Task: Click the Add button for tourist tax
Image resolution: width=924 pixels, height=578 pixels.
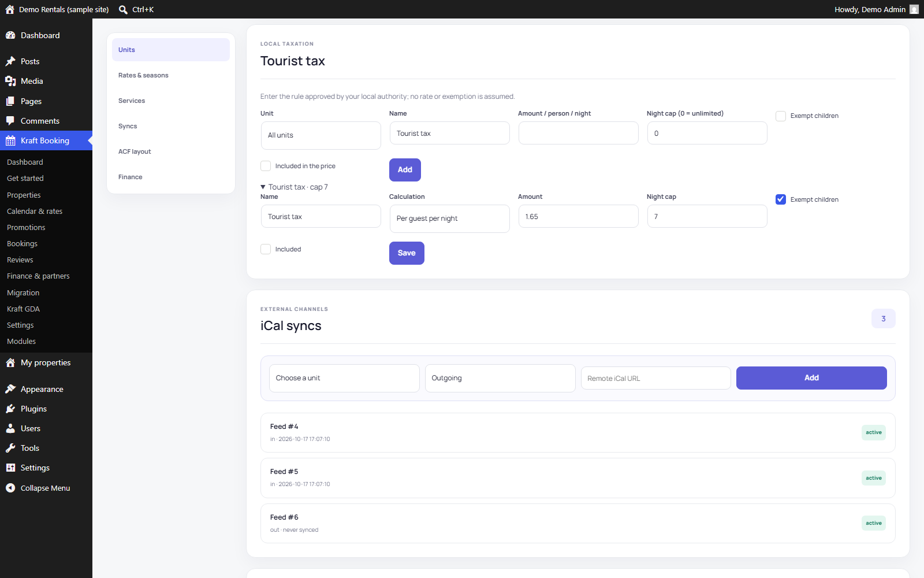Action: click(x=405, y=170)
